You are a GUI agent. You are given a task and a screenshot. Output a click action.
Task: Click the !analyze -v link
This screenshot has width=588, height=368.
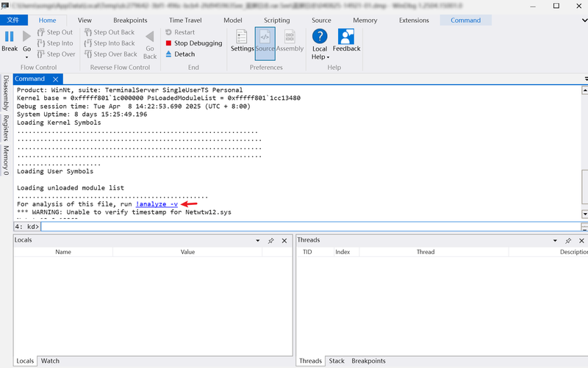tap(157, 204)
